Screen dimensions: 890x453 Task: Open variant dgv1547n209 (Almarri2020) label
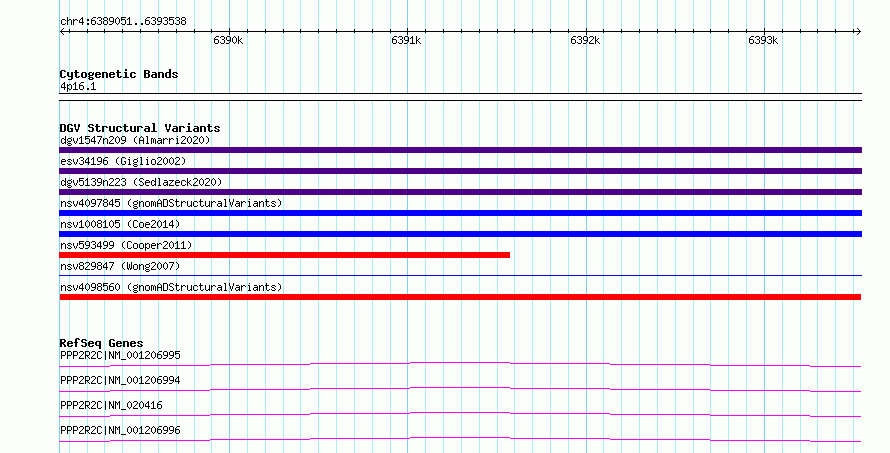135,140
